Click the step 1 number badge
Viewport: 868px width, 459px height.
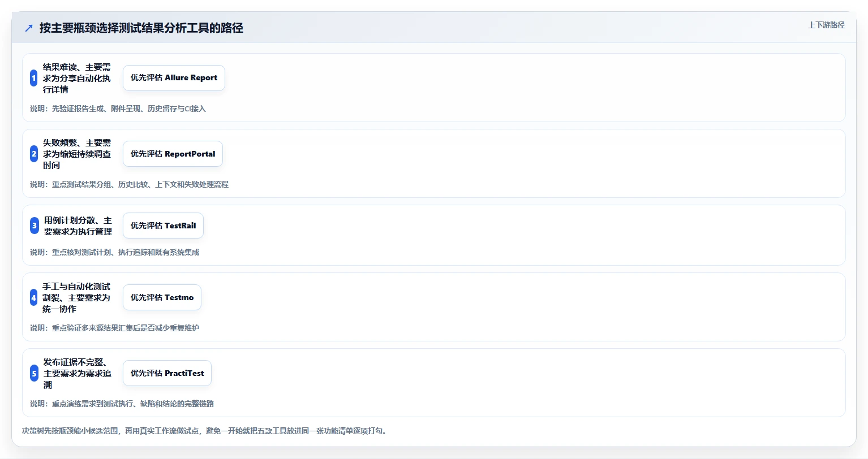34,78
